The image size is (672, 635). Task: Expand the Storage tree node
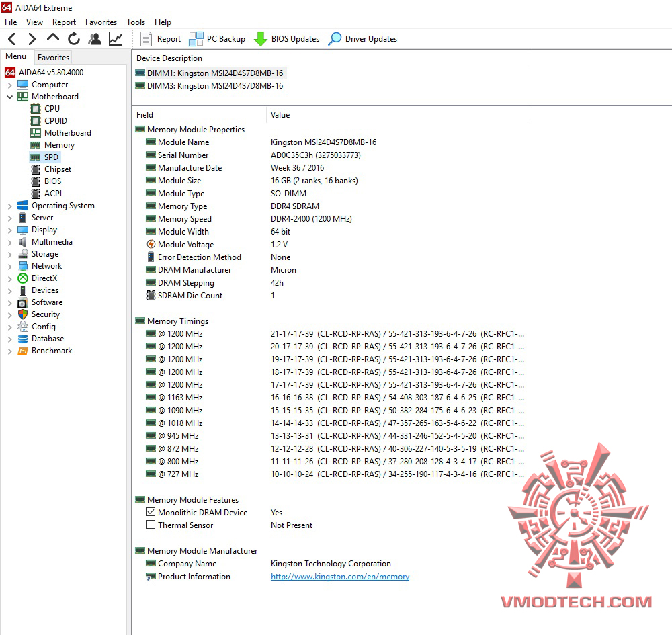point(9,255)
